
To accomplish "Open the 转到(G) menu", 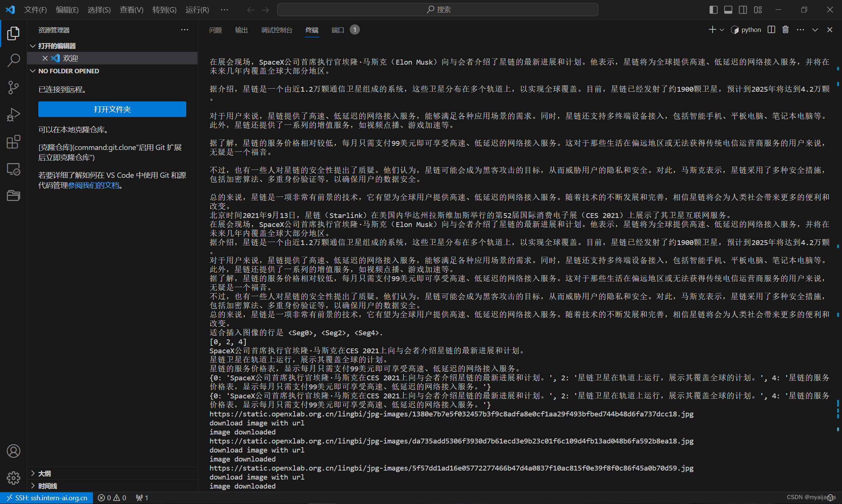I will pyautogui.click(x=164, y=10).
